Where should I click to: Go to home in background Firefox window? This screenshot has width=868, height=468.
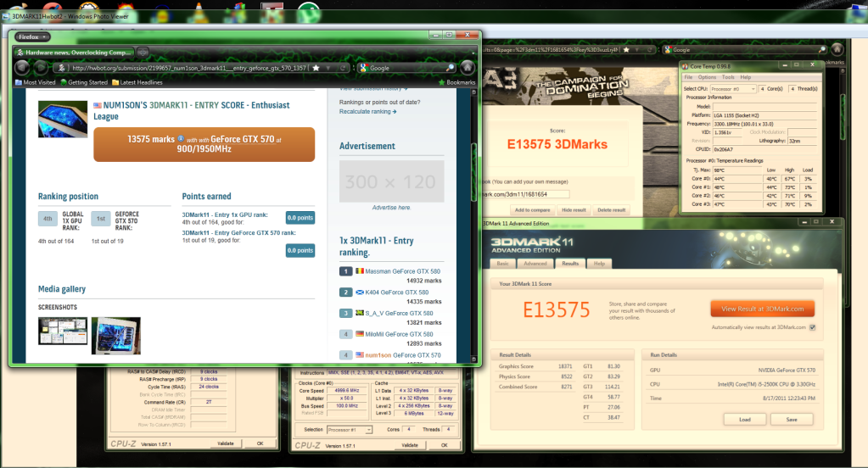837,49
